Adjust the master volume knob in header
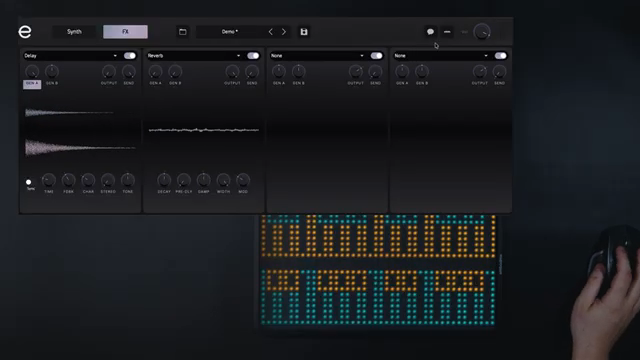Viewport: 640px width, 360px height. [482, 32]
